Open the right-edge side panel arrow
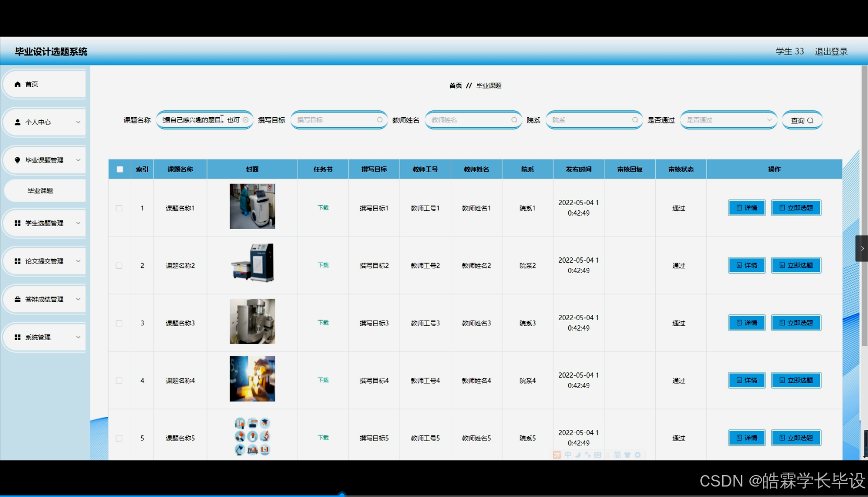Viewport: 868px width, 497px height. pos(862,249)
